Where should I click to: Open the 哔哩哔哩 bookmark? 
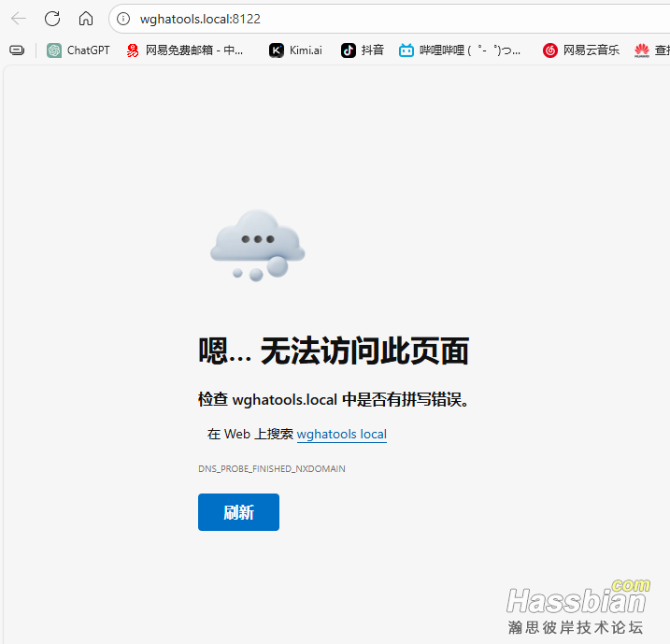[460, 50]
